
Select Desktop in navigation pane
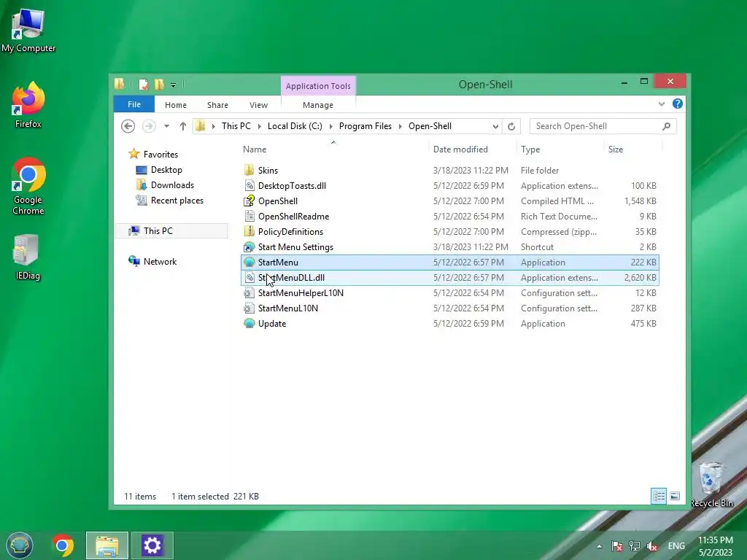click(166, 170)
